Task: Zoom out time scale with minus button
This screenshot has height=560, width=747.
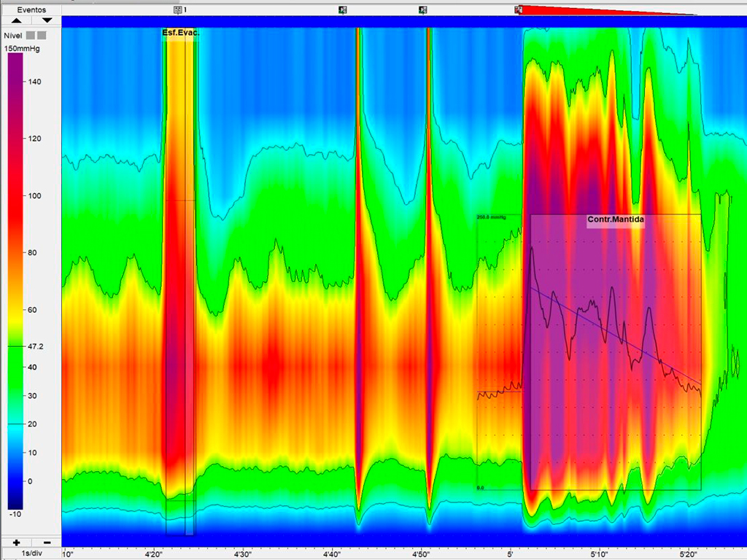Action: click(x=46, y=542)
